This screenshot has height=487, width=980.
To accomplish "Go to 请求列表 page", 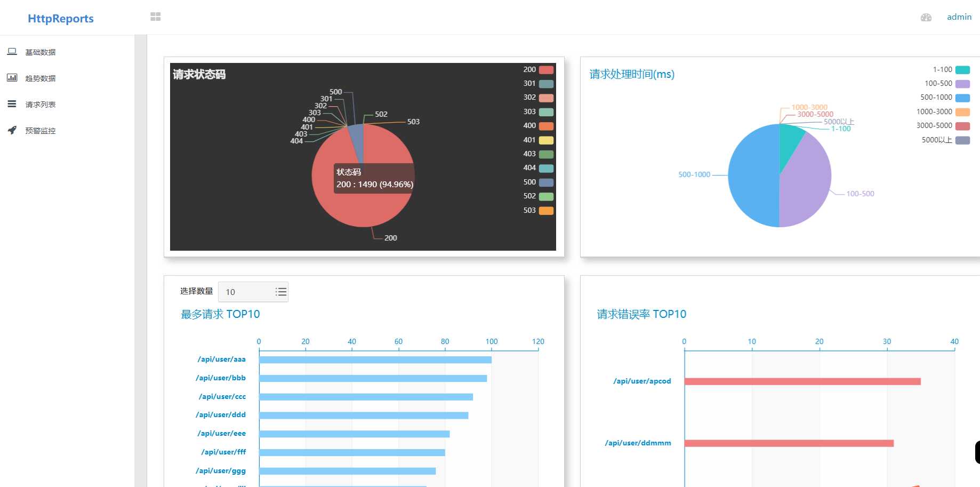I will (x=41, y=105).
